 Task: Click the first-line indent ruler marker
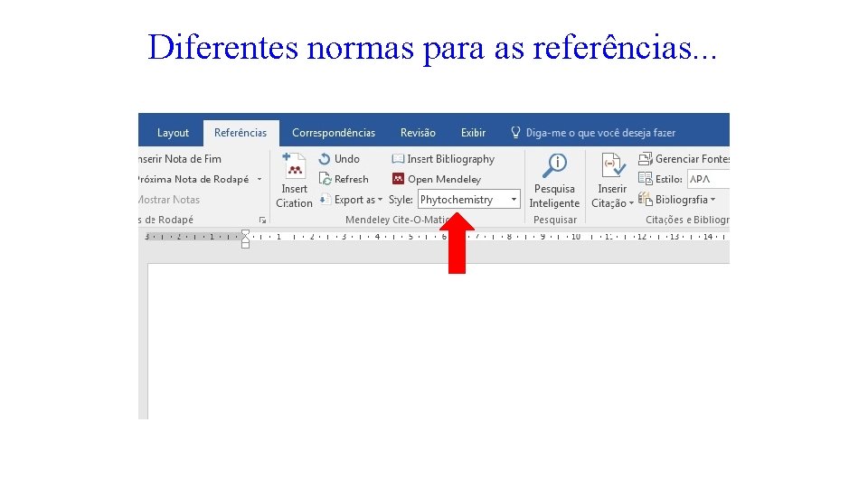point(245,233)
